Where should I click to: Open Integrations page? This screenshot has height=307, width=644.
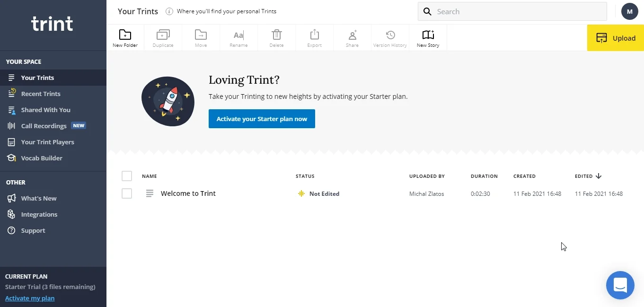tap(53, 214)
